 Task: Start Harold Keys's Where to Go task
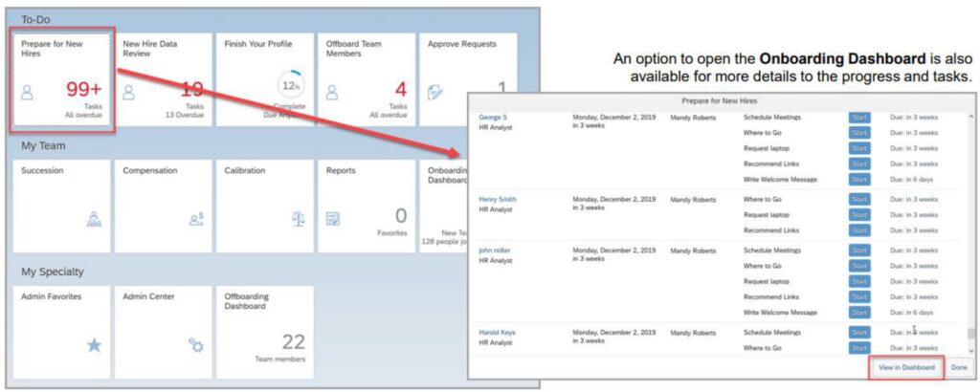[859, 348]
